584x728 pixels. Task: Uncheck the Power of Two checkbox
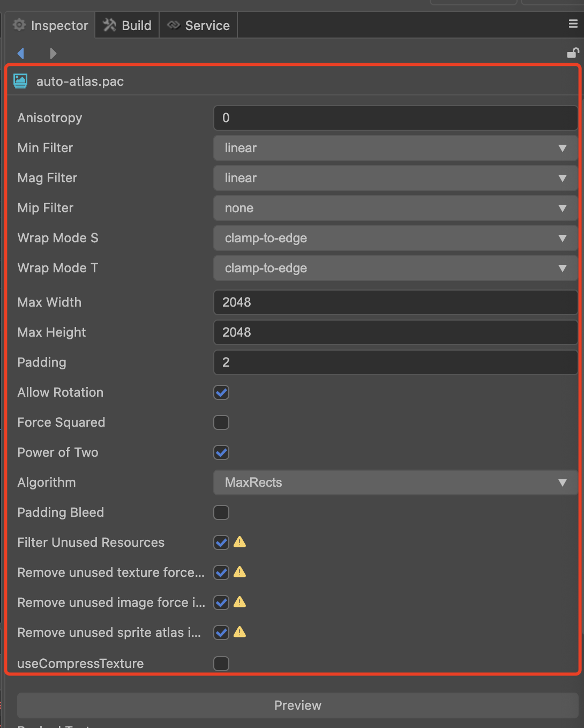pos(221,452)
